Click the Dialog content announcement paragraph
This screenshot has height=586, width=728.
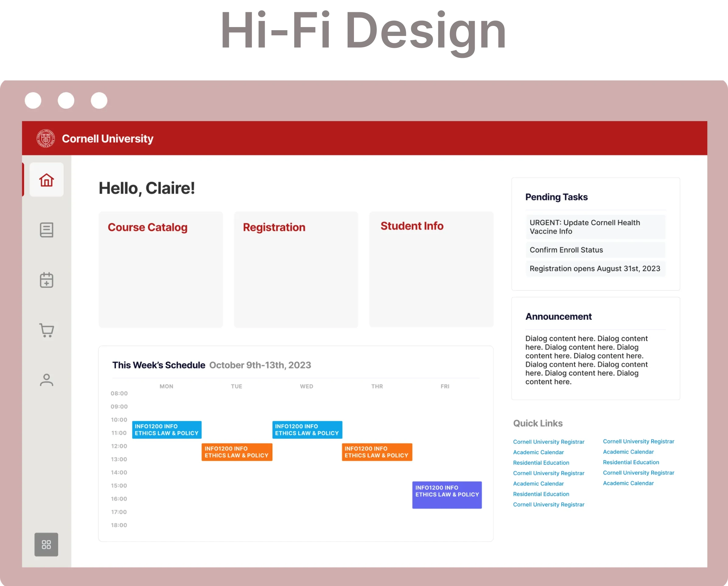click(x=586, y=360)
